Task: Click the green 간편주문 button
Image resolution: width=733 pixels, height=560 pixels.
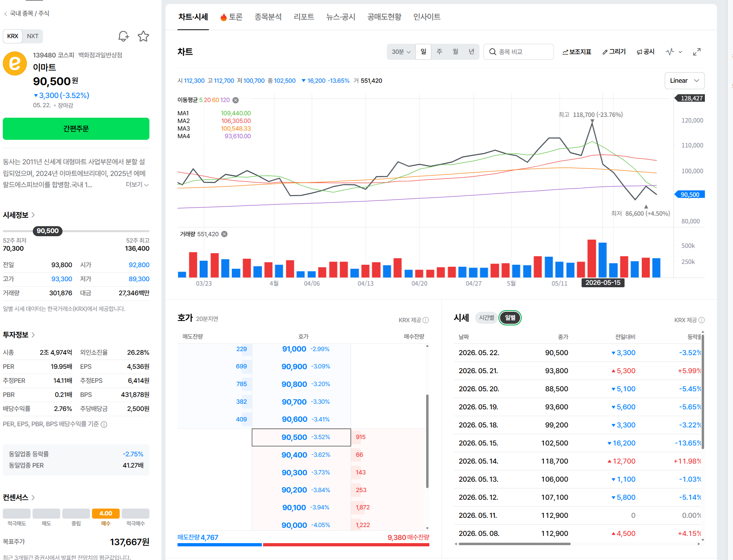Action: [76, 129]
